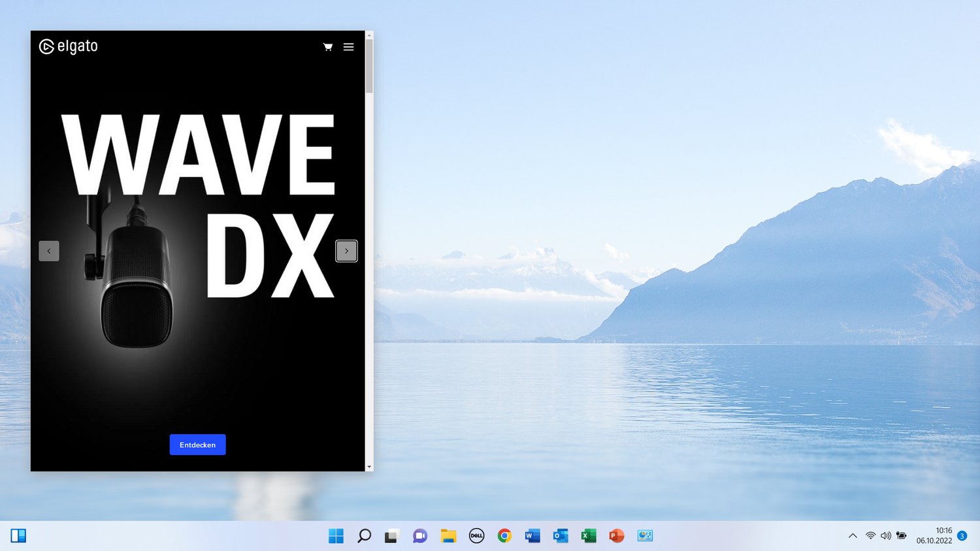Open the Start menu
This screenshot has height=551, width=980.
pyautogui.click(x=336, y=535)
